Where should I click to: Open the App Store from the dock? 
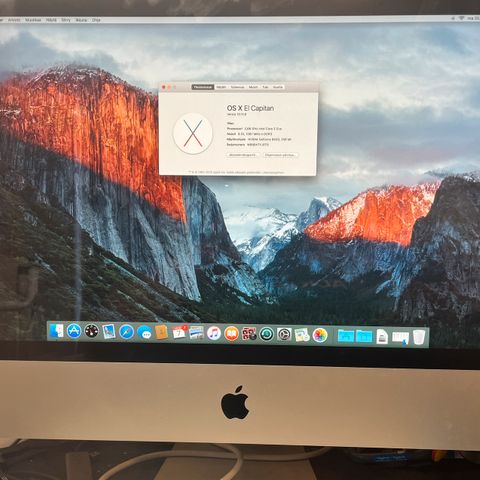tap(74, 332)
